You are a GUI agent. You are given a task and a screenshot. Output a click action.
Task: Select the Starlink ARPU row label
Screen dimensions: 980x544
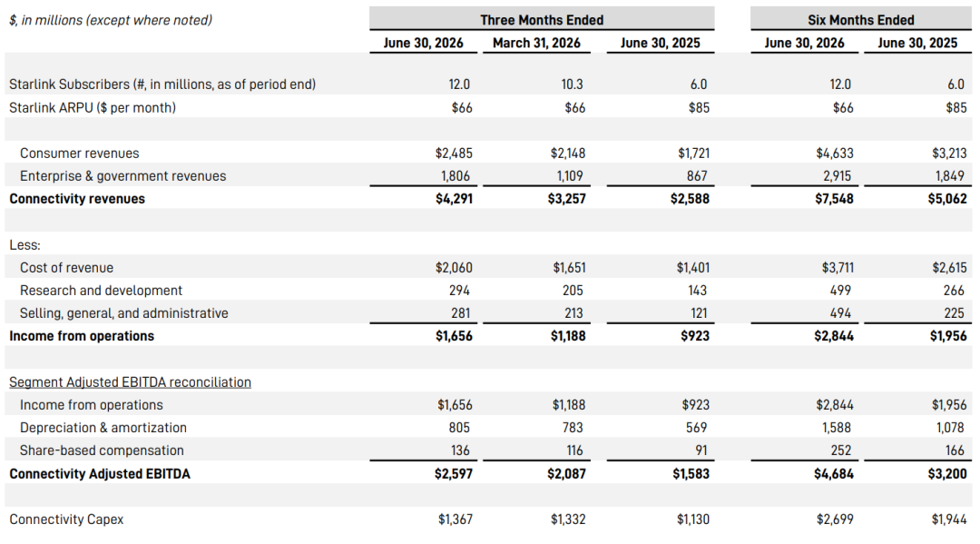(x=93, y=107)
